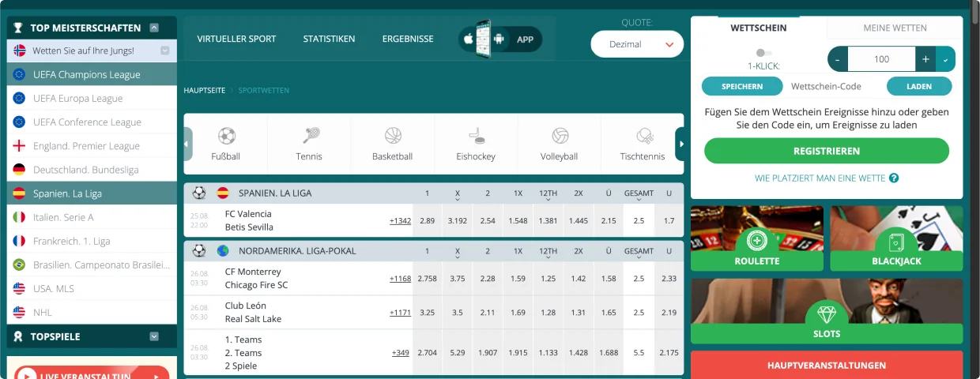Screen dimensions: 980x379
Task: Open the Slots casino tile
Action: [827, 311]
